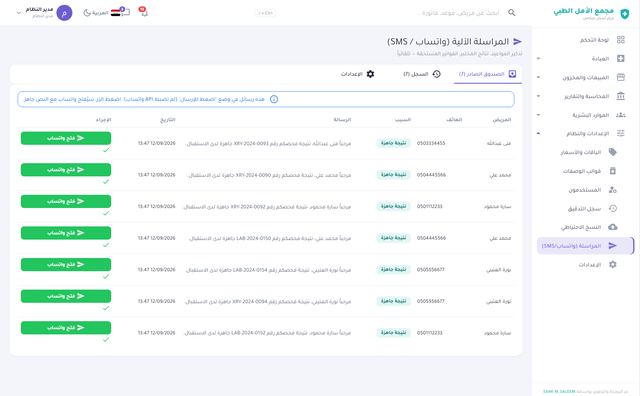Click الهاتف column header

454,120
